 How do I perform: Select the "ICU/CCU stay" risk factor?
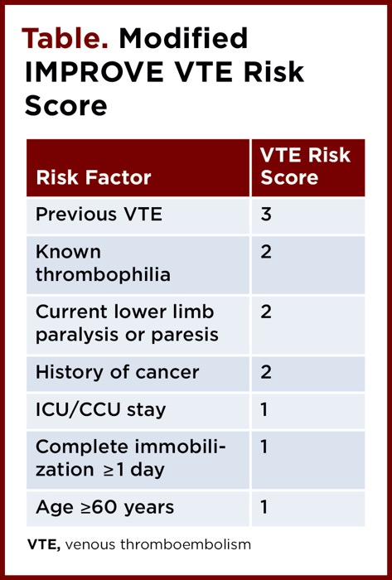pos(100,410)
